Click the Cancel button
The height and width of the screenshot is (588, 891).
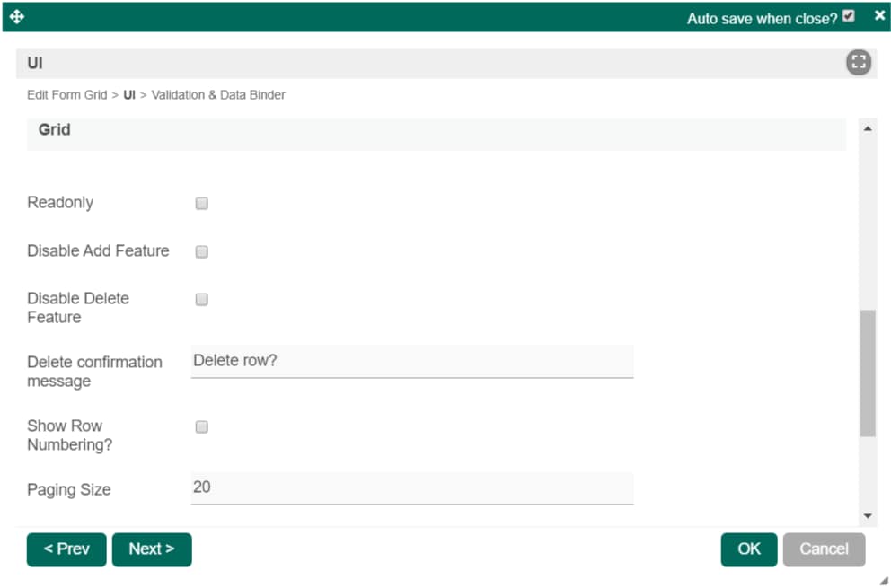coord(824,549)
